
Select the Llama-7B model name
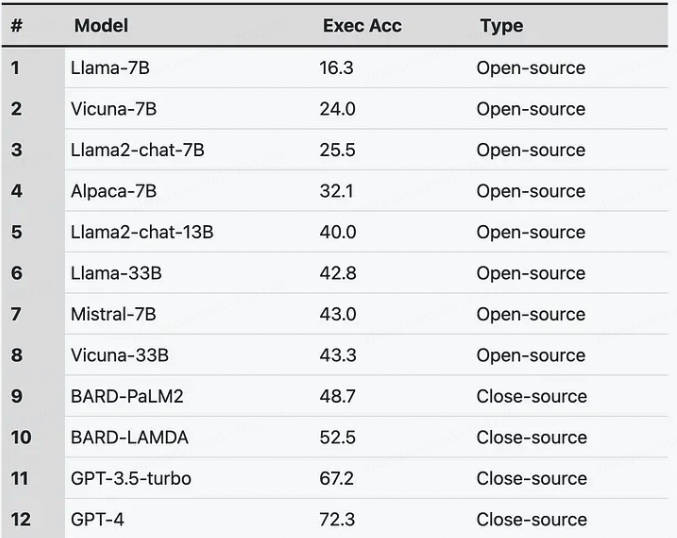tap(110, 68)
